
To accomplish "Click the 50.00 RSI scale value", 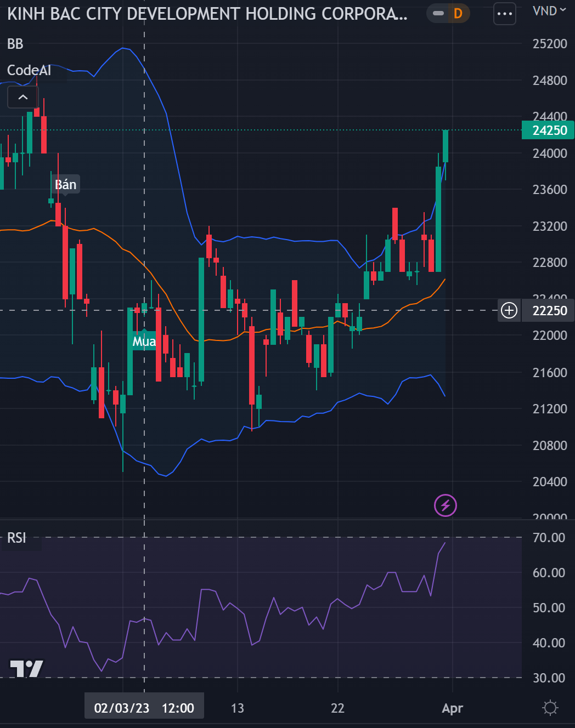I will [549, 608].
